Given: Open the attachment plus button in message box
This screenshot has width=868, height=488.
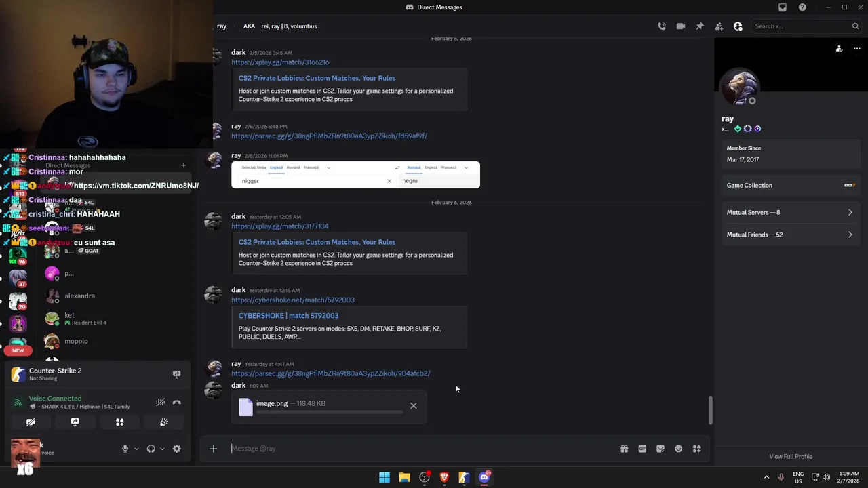Looking at the screenshot, I should pyautogui.click(x=213, y=449).
